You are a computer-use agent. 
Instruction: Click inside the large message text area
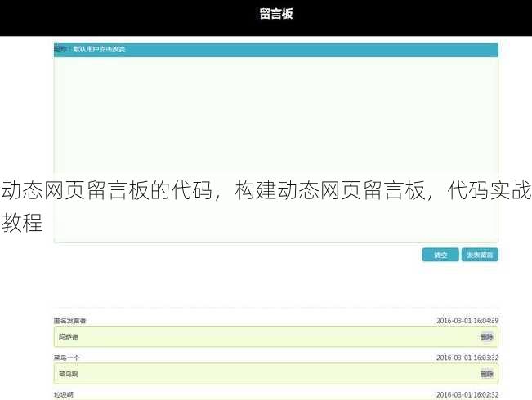[276, 149]
